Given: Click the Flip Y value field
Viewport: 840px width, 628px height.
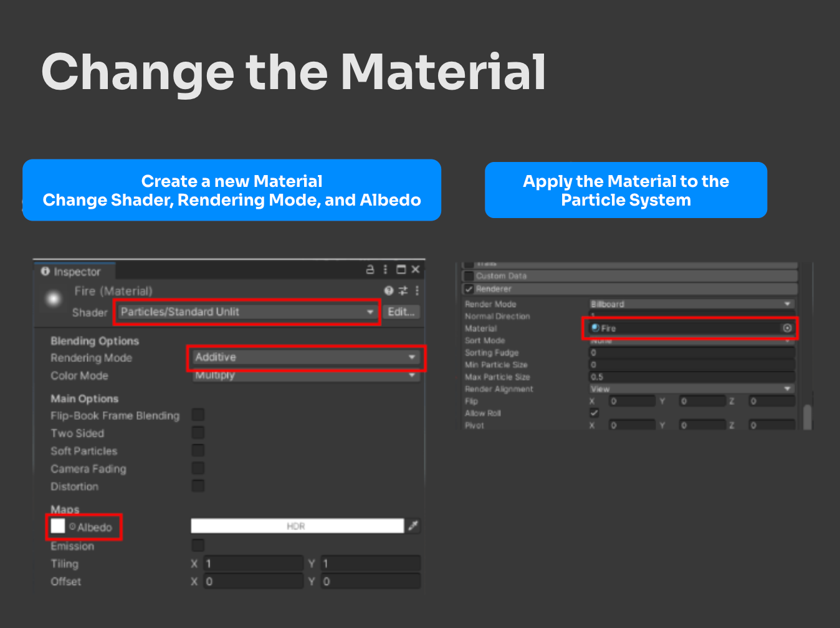Looking at the screenshot, I should (x=702, y=401).
